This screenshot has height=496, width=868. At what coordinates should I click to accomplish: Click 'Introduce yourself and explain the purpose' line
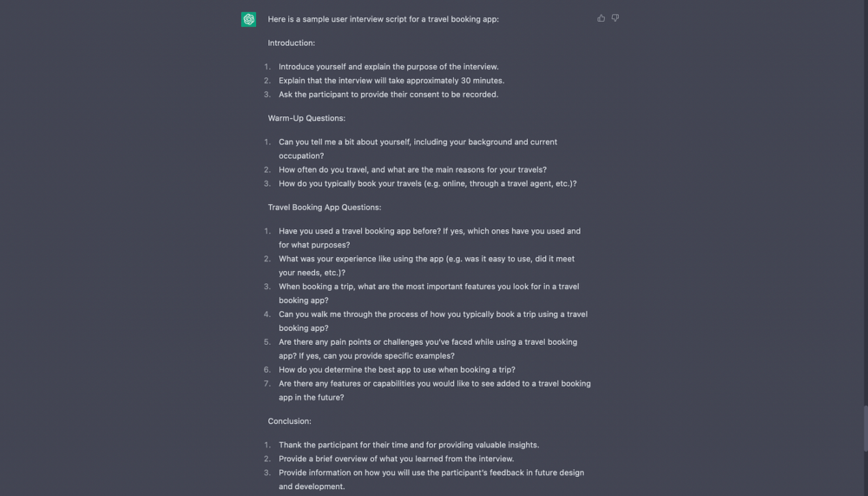point(389,67)
